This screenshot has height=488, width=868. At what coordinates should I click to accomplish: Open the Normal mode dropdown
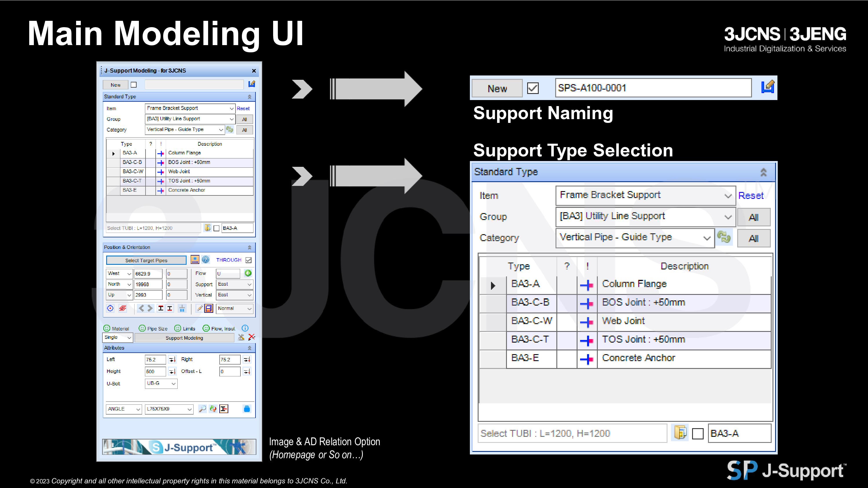pos(235,308)
